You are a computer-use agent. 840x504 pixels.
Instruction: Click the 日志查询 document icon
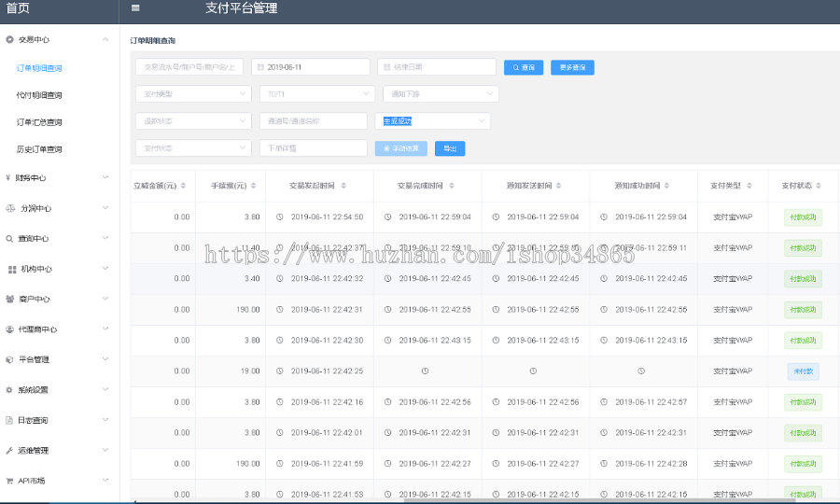point(9,420)
